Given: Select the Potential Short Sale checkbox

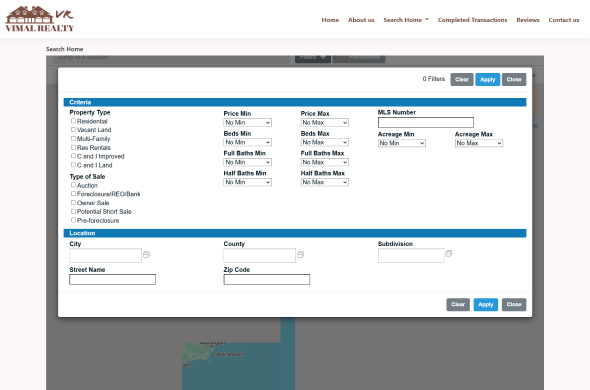Looking at the screenshot, I should [x=73, y=212].
